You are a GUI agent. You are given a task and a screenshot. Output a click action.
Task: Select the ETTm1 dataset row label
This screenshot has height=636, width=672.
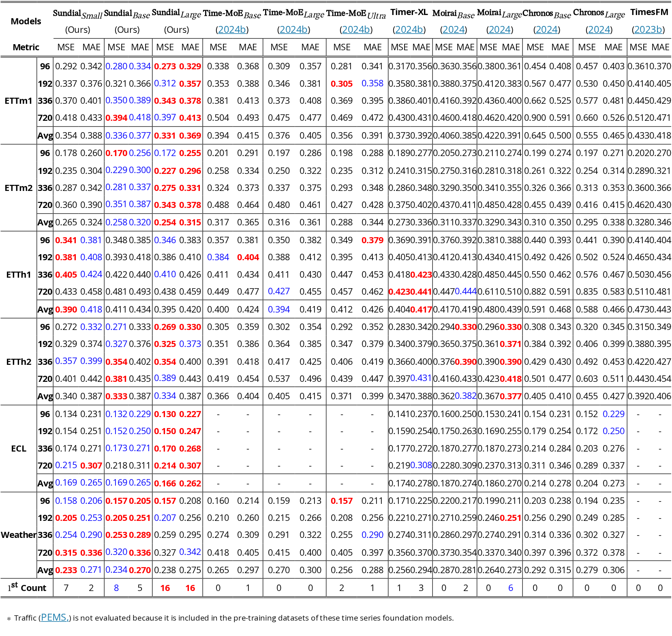coord(18,101)
